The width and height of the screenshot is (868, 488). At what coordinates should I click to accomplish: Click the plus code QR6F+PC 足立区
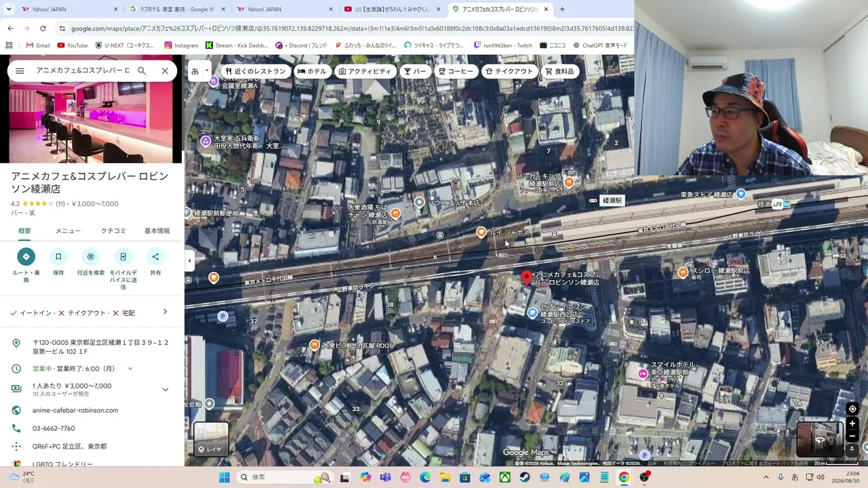point(69,447)
